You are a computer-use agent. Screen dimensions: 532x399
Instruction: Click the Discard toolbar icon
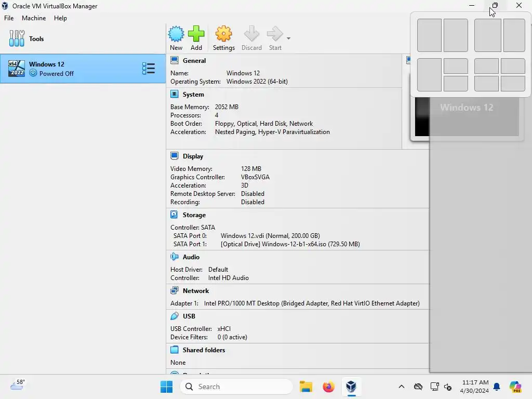(x=251, y=34)
